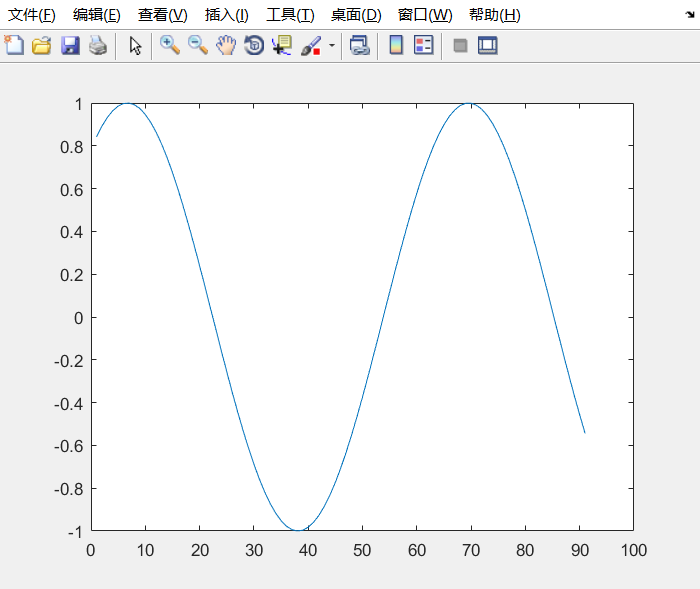Open the 工具(T) menu
This screenshot has width=700, height=589.
click(290, 15)
